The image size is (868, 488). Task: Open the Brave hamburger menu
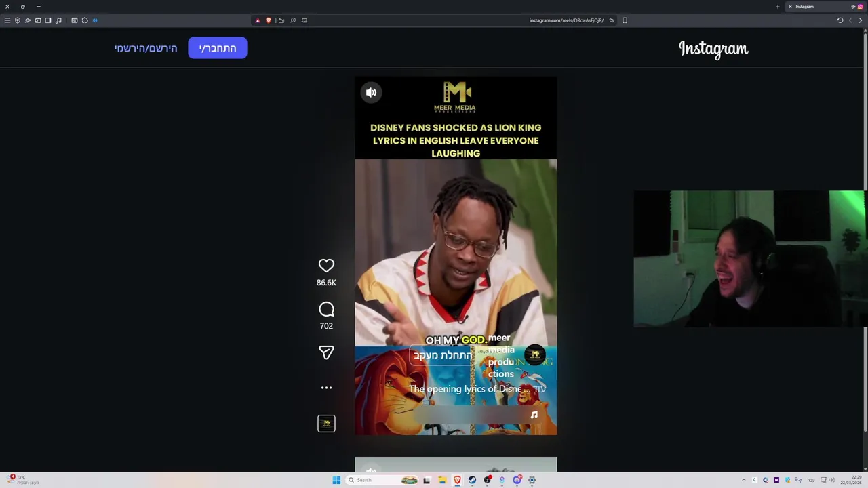[7, 20]
